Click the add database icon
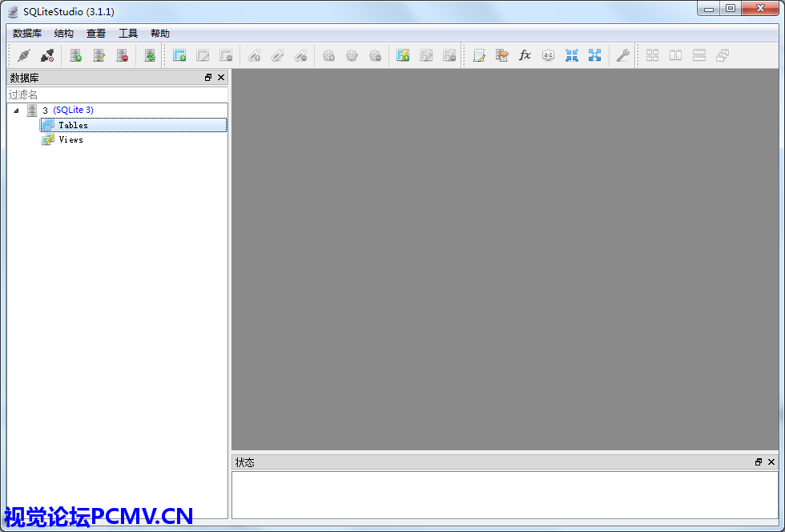 coord(75,55)
